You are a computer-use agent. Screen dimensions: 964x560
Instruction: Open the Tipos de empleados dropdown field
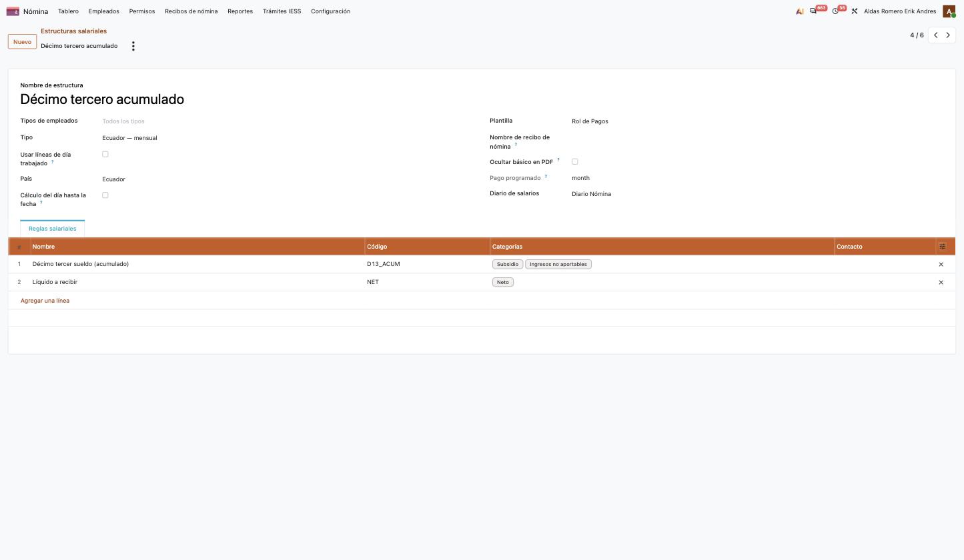tap(288, 121)
